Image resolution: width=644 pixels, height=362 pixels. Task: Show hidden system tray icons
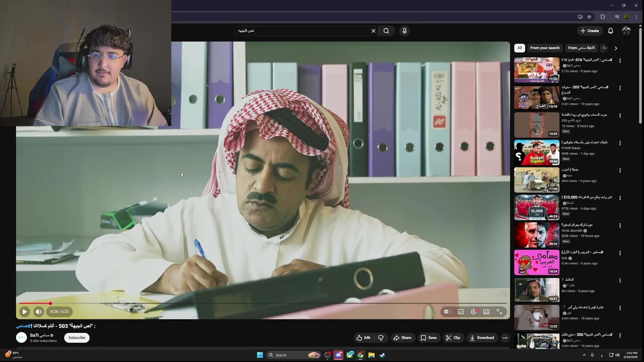(x=584, y=355)
